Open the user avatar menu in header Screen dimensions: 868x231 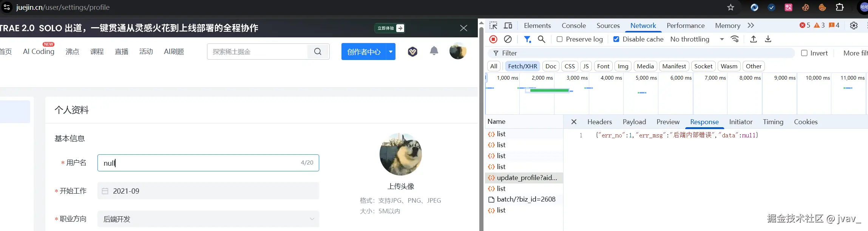458,51
